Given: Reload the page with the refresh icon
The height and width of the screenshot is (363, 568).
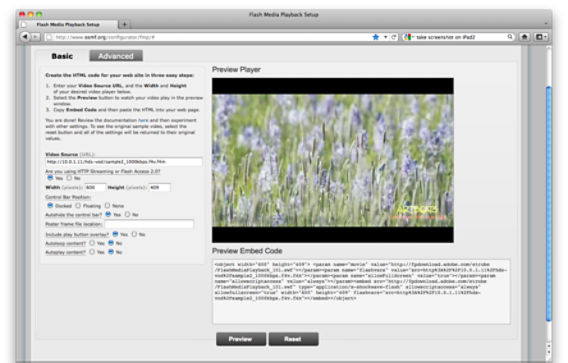Looking at the screenshot, I should pyautogui.click(x=394, y=37).
